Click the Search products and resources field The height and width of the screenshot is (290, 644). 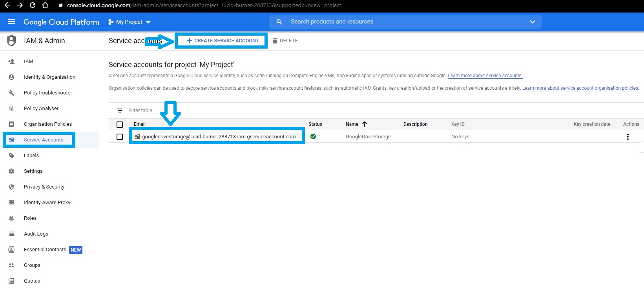point(405,22)
